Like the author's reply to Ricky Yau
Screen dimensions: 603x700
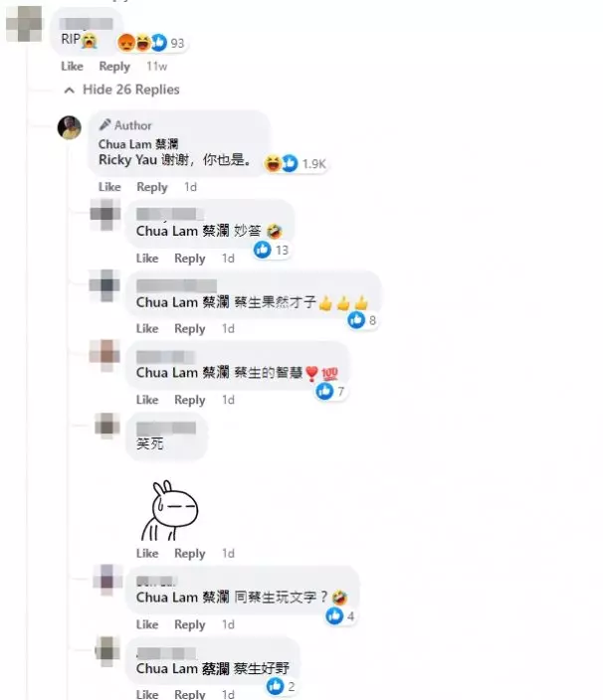click(x=109, y=187)
